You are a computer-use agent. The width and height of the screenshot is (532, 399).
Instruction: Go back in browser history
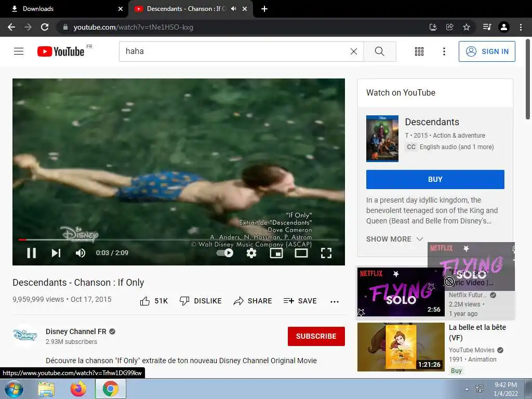11,27
